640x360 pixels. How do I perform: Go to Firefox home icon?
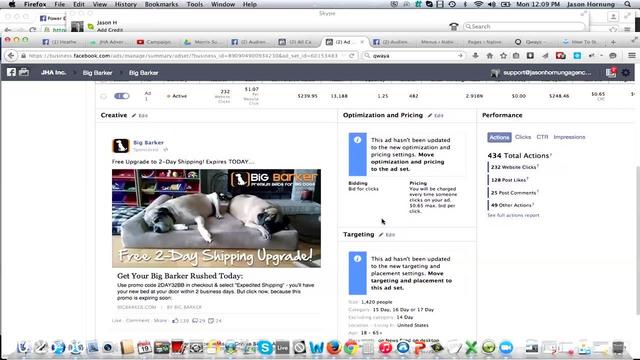click(x=490, y=56)
